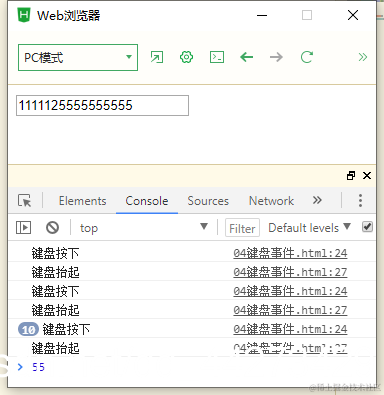Open source link beside the 10-count message
Image resolution: width=384 pixels, height=395 pixels.
tap(290, 329)
